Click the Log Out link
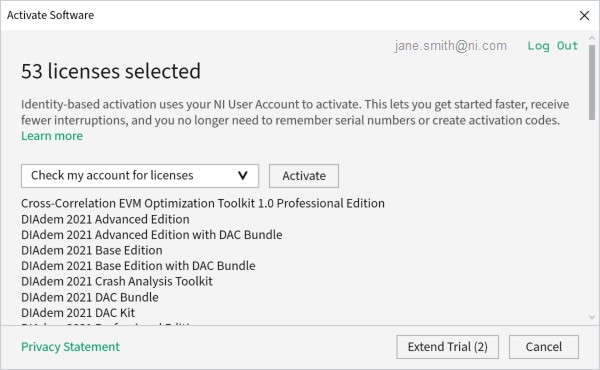This screenshot has width=600, height=370. click(x=553, y=46)
